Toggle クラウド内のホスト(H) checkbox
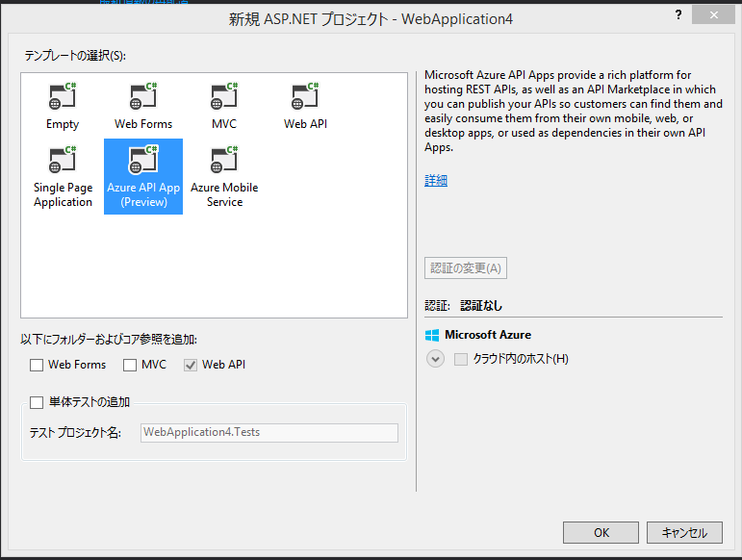This screenshot has width=742, height=560. pyautogui.click(x=461, y=359)
